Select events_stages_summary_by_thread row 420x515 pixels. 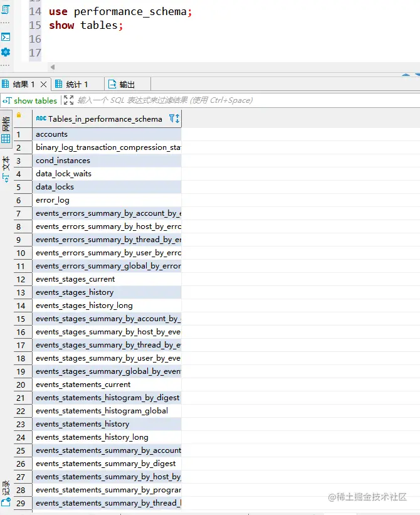(107, 345)
